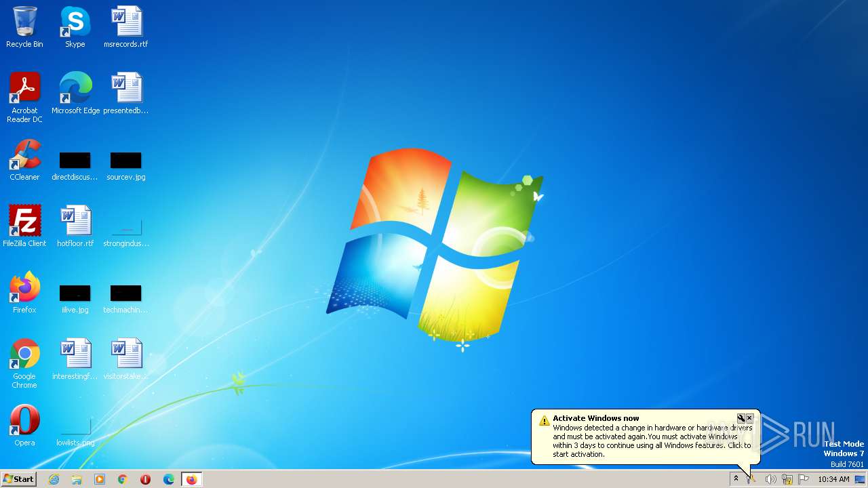Select the Skype desktop shortcut
The width and height of the screenshot is (868, 488).
(75, 27)
